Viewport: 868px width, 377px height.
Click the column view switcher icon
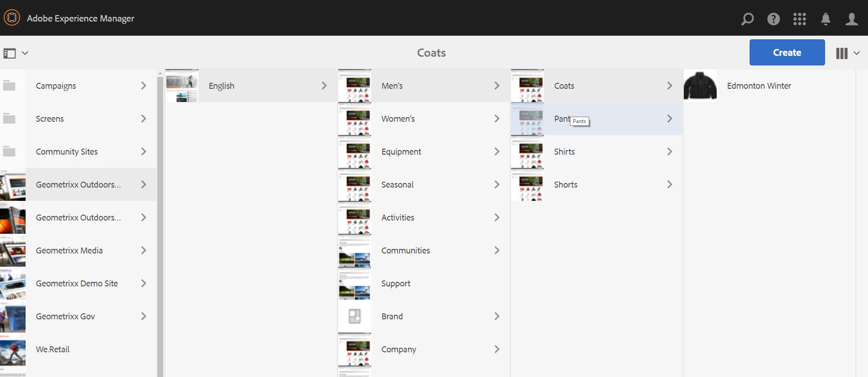(841, 53)
